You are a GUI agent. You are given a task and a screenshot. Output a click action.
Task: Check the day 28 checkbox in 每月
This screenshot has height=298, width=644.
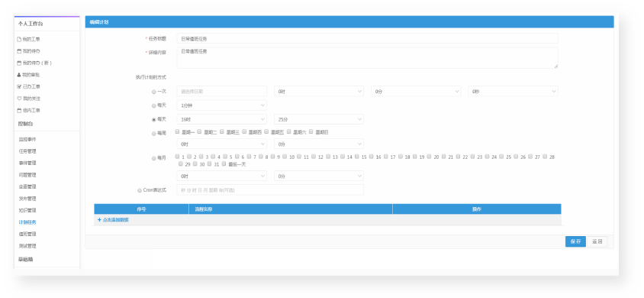click(x=545, y=157)
